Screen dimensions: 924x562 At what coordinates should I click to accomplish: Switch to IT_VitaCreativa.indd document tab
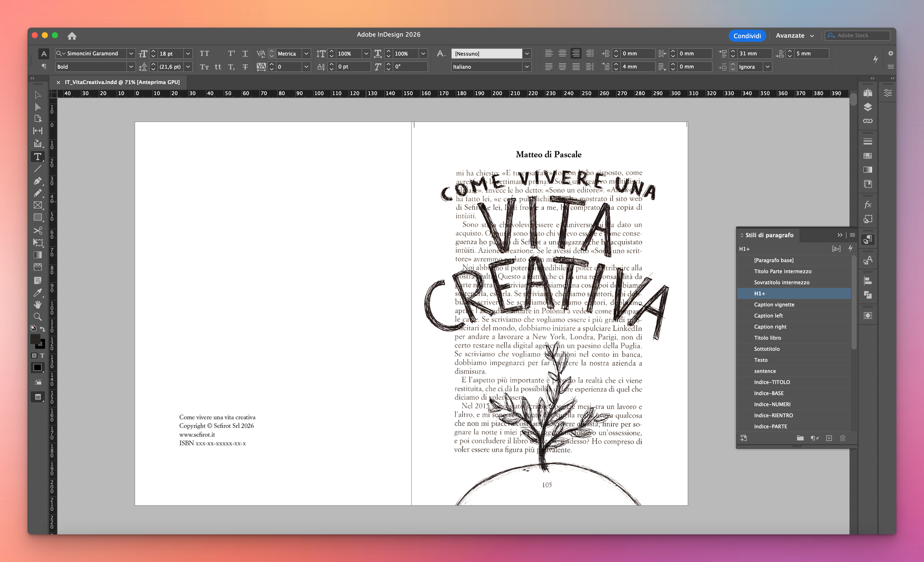click(x=122, y=82)
